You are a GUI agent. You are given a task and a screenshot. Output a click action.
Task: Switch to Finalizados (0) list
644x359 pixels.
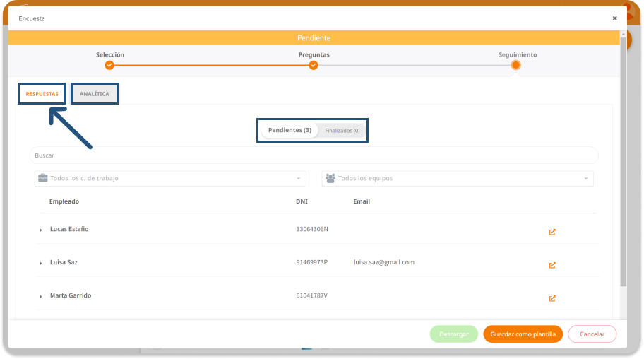[x=342, y=131]
